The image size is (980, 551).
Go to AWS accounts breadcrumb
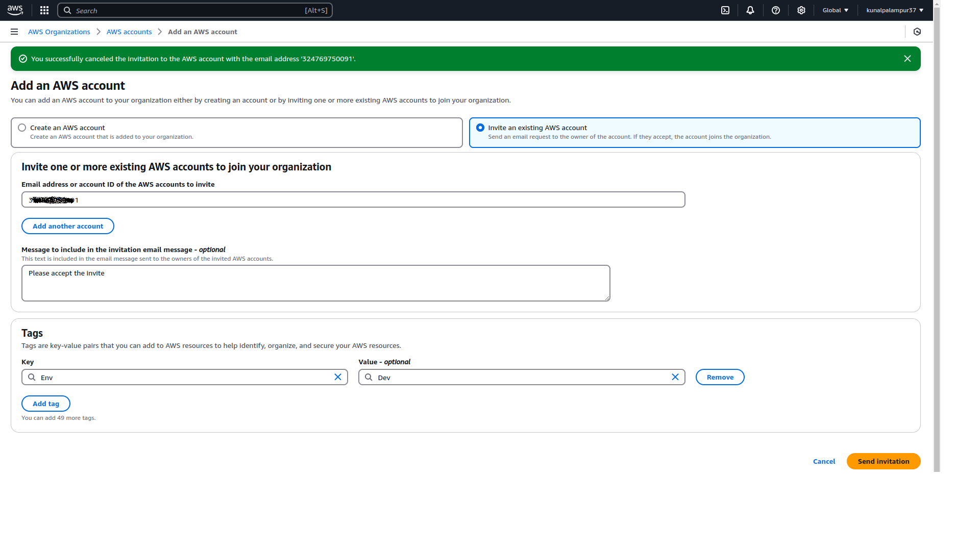(x=129, y=32)
